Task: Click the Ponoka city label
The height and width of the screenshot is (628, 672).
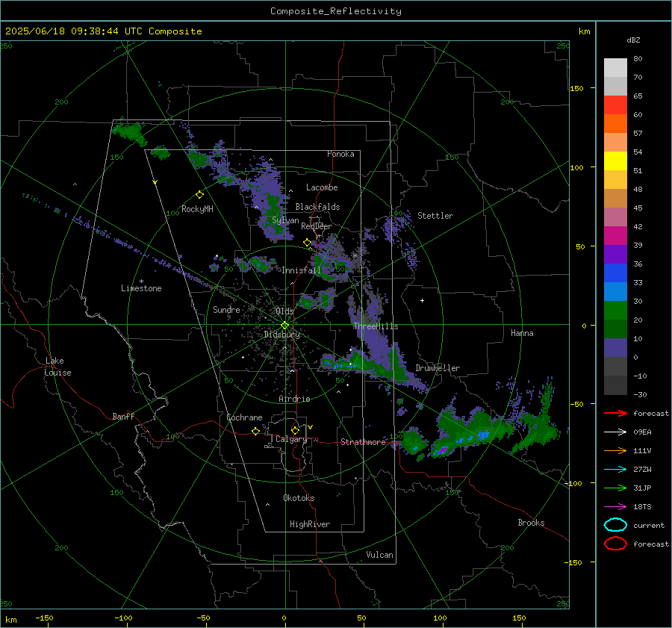Action: pos(340,154)
